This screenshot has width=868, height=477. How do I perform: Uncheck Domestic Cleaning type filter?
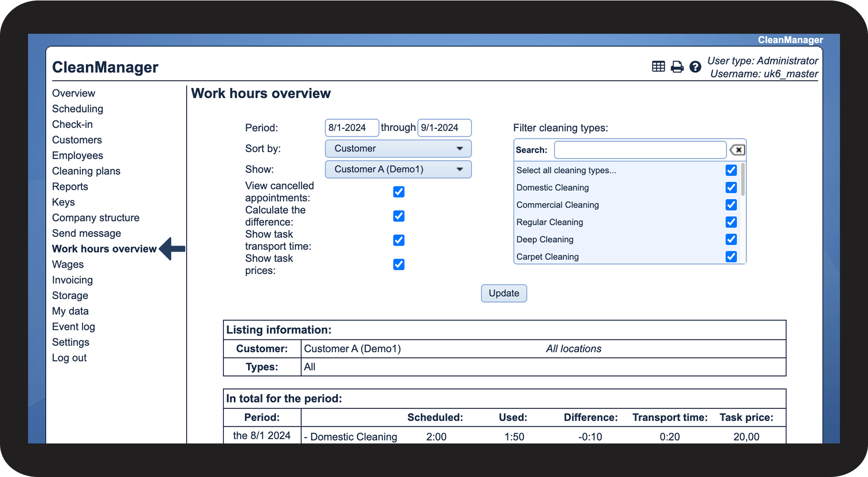point(731,188)
